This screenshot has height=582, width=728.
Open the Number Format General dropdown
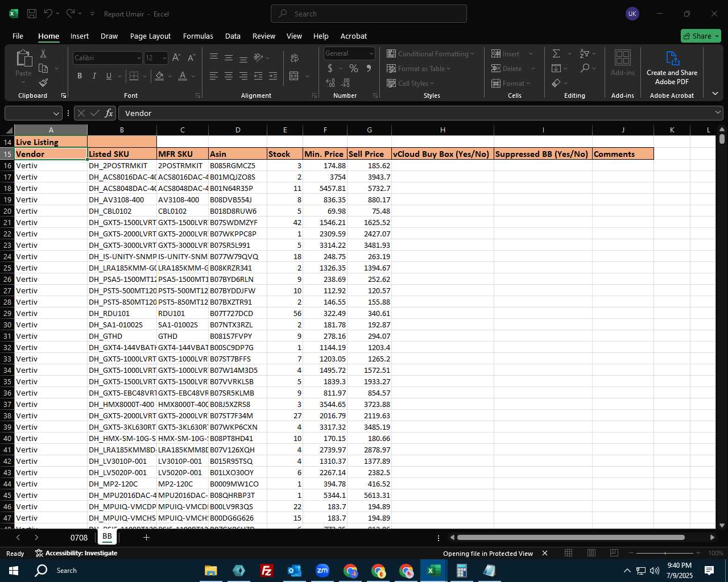click(x=371, y=53)
